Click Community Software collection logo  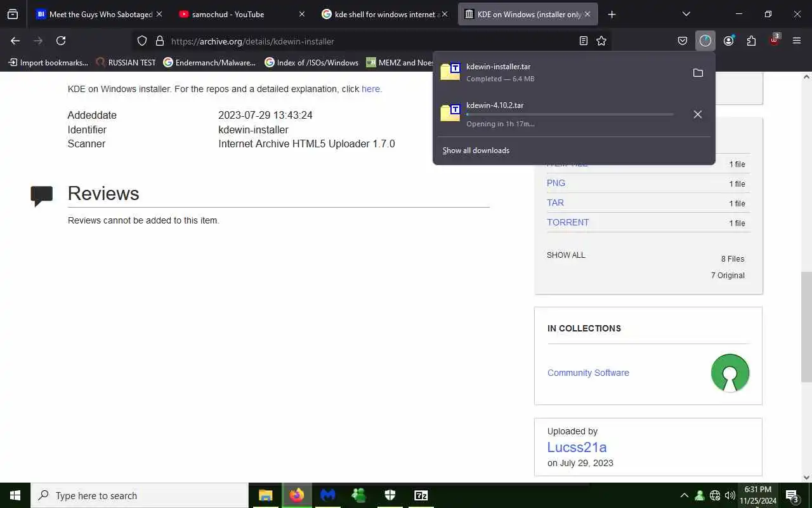(730, 373)
